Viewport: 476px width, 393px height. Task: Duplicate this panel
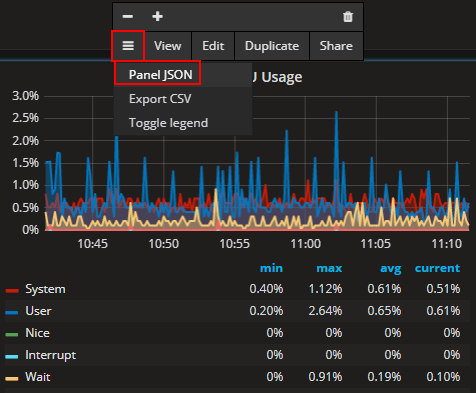click(272, 46)
